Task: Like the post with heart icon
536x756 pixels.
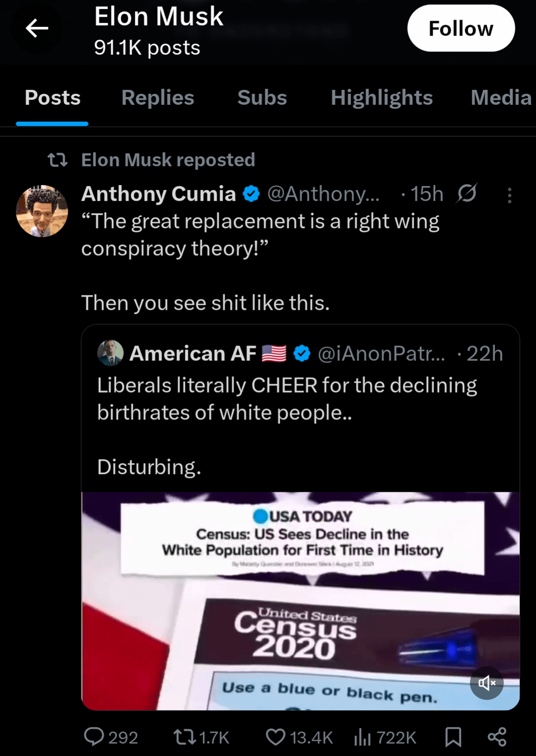Action: coord(275,737)
